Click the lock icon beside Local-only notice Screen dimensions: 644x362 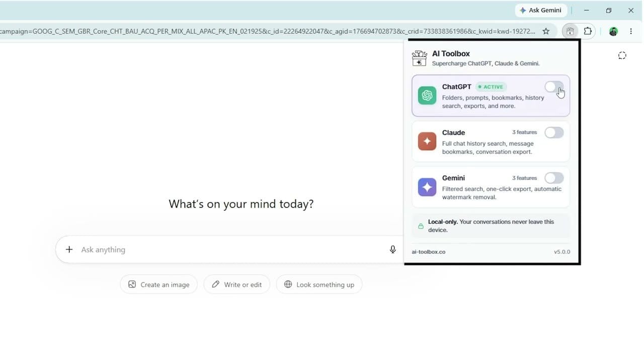click(x=421, y=226)
